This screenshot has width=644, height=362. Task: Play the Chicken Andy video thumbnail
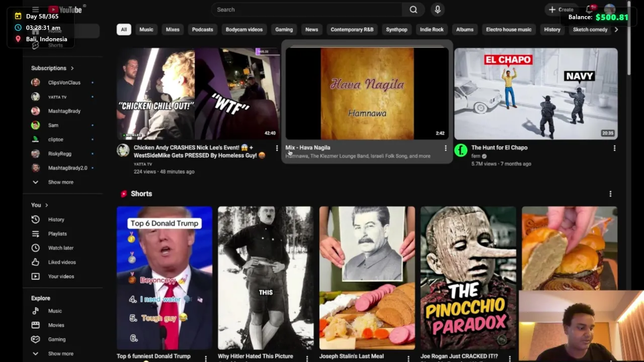point(199,94)
